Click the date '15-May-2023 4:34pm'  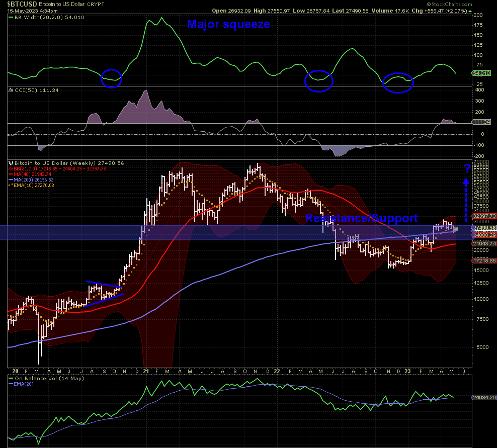coord(32,11)
